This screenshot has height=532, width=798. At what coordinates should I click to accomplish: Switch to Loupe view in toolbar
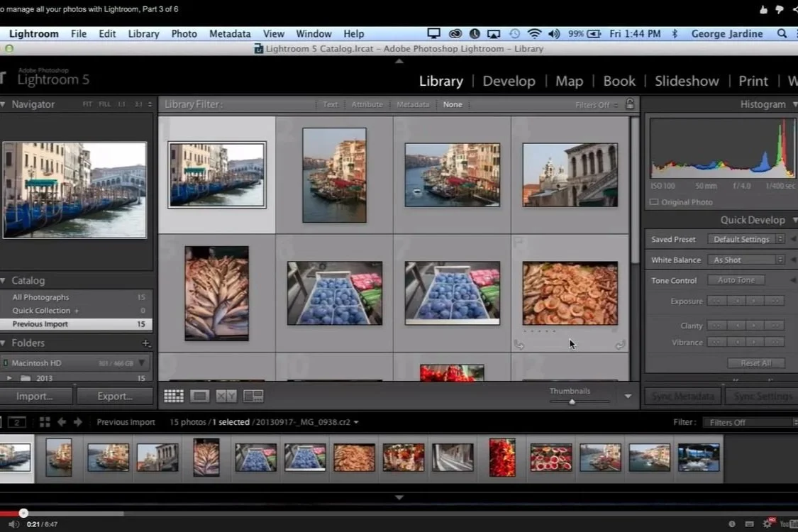(x=199, y=396)
